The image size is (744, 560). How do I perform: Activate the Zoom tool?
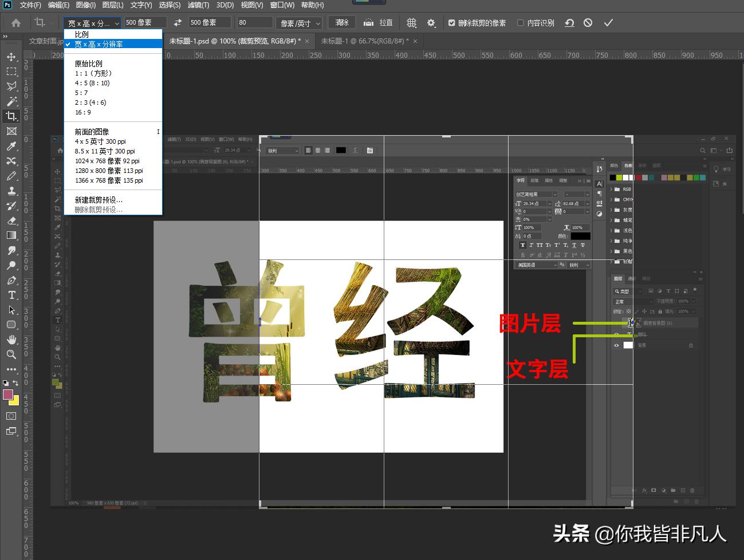coord(12,354)
